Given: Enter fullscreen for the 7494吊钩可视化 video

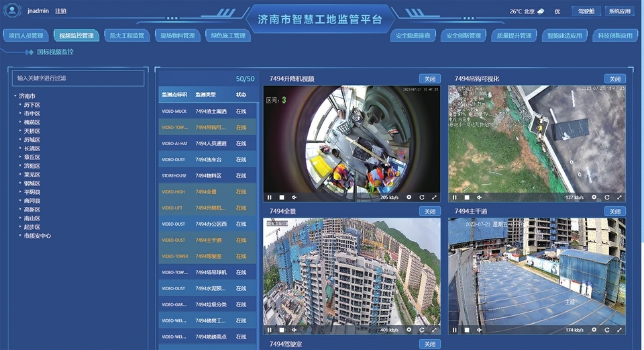Looking at the screenshot, I should [x=619, y=198].
